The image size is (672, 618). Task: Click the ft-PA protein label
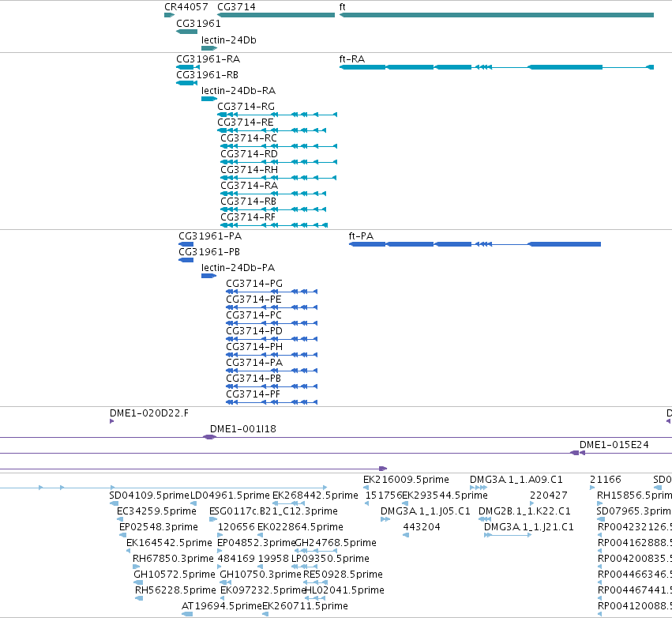[x=361, y=236]
